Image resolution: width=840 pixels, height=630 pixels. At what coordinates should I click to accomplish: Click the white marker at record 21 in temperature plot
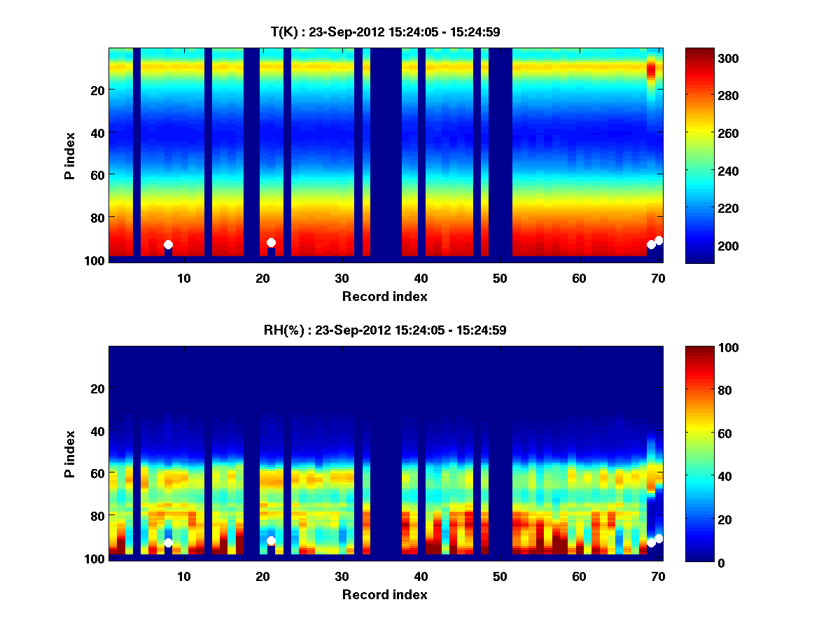click(271, 242)
